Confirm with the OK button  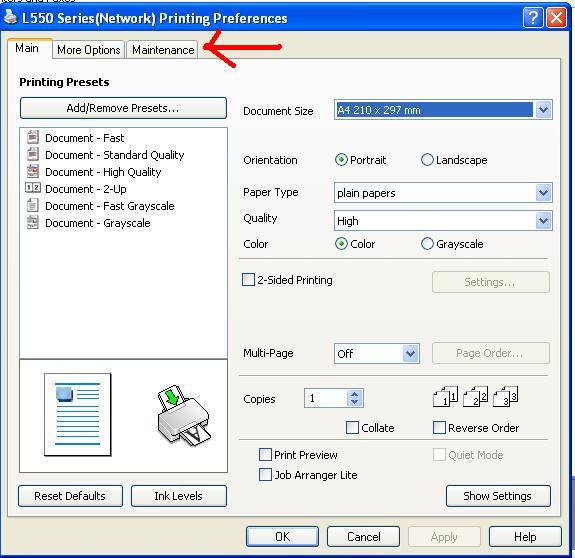(282, 536)
